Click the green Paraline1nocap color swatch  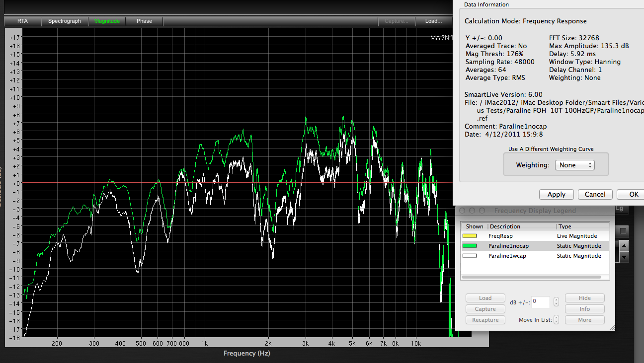point(470,246)
